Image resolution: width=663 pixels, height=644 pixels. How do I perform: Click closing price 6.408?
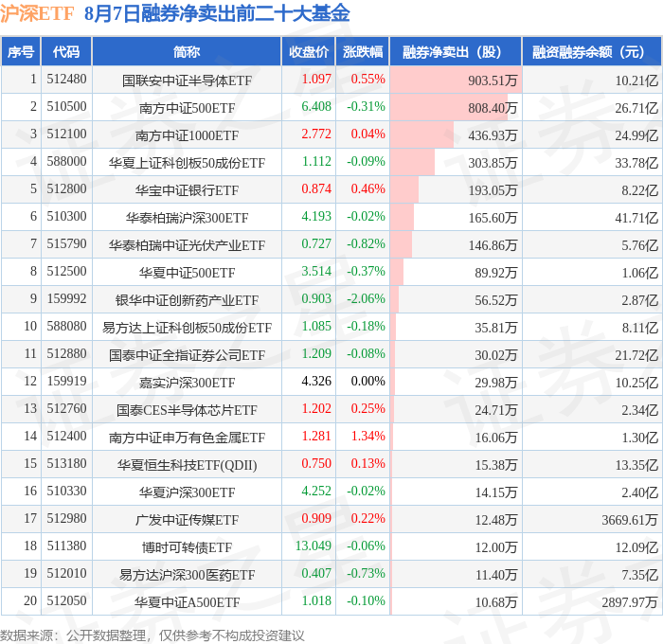[x=316, y=106]
